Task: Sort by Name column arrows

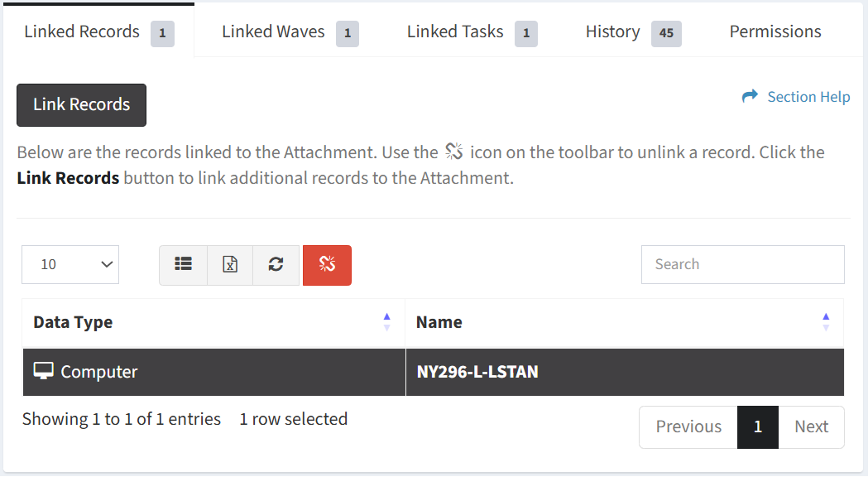Action: [826, 322]
